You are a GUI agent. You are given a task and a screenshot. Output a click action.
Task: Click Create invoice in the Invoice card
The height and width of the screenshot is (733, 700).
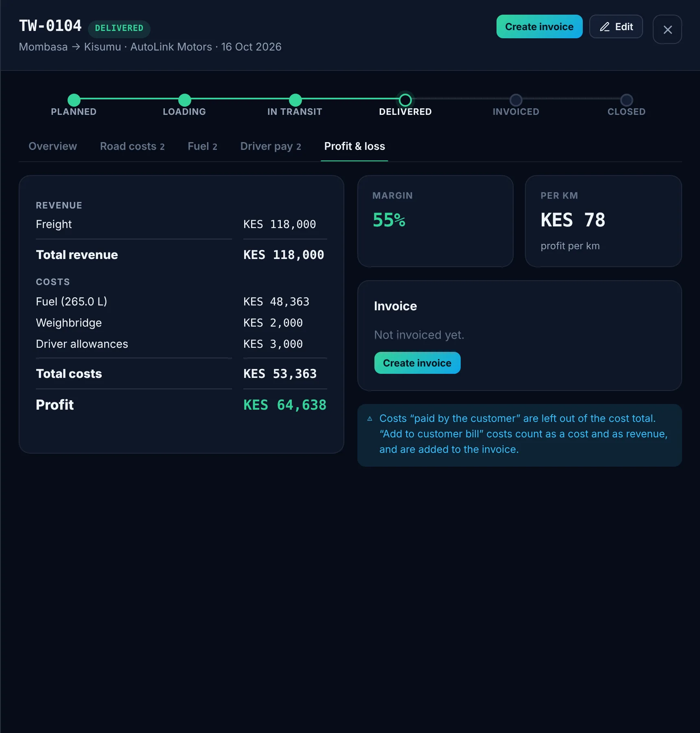click(417, 363)
